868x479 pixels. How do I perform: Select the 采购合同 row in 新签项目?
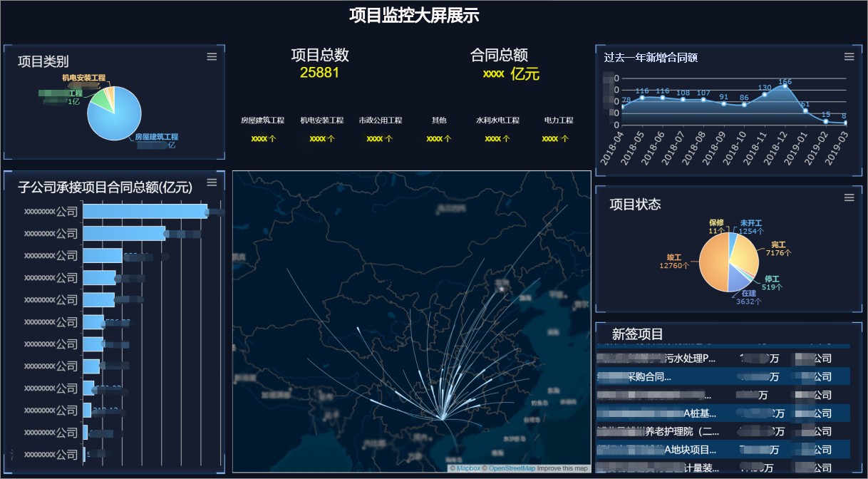click(723, 376)
